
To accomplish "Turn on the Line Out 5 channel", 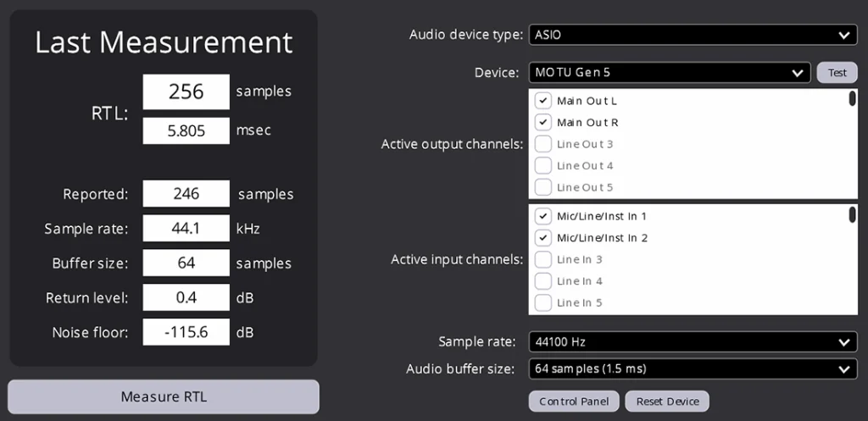I will pyautogui.click(x=543, y=187).
